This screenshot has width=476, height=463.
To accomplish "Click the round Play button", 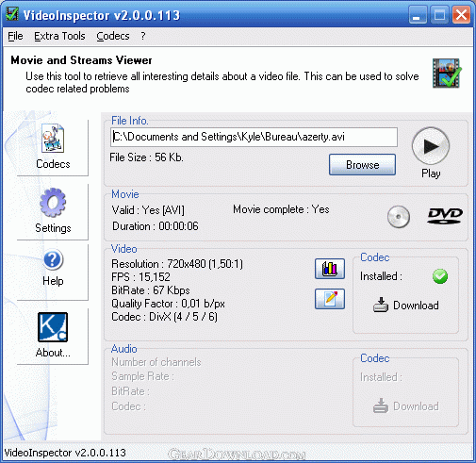I will click(431, 146).
